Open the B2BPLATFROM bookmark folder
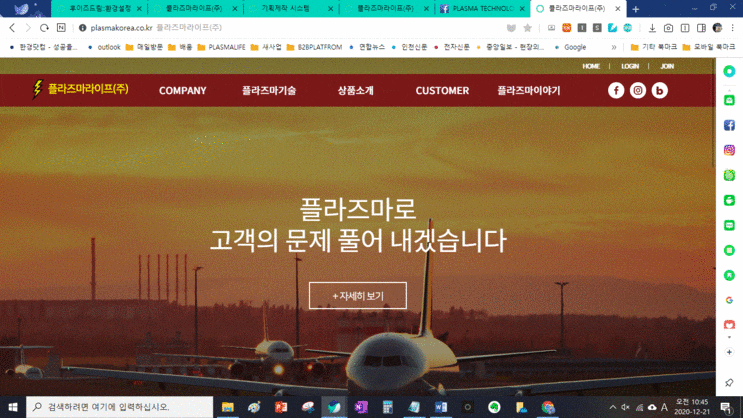The height and width of the screenshot is (418, 743). 315,47
